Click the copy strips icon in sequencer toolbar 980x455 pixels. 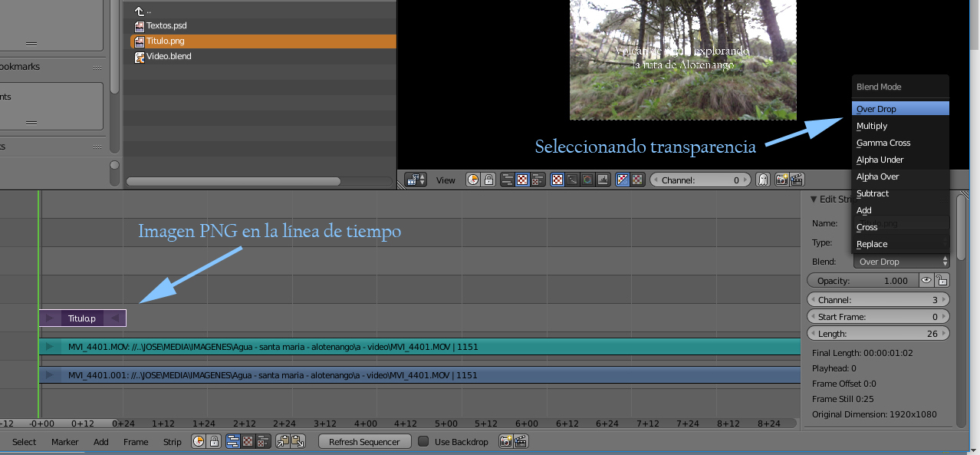pos(283,441)
